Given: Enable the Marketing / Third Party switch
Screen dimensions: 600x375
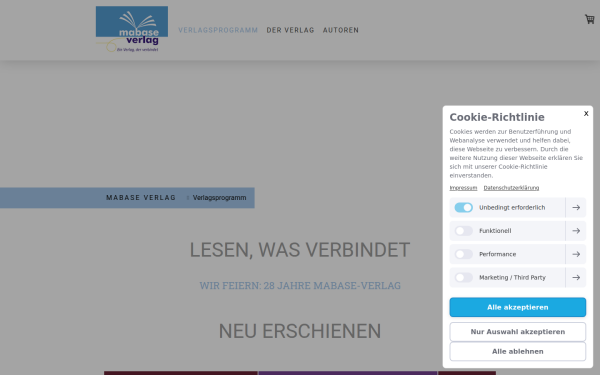Looking at the screenshot, I should [x=463, y=277].
